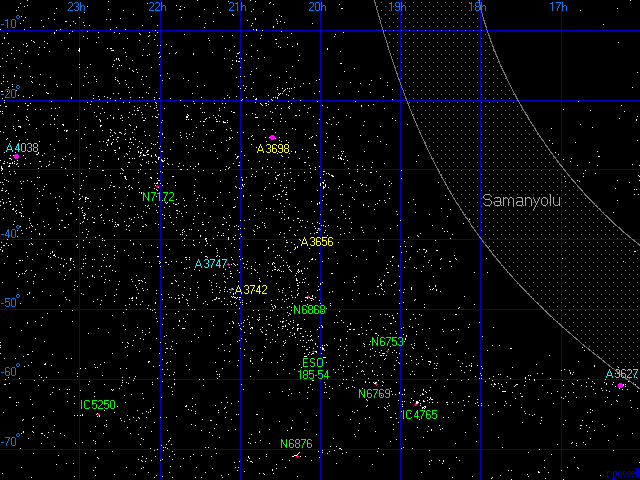
Task: Select the red galaxy marker above N7172
Action: pos(157,187)
